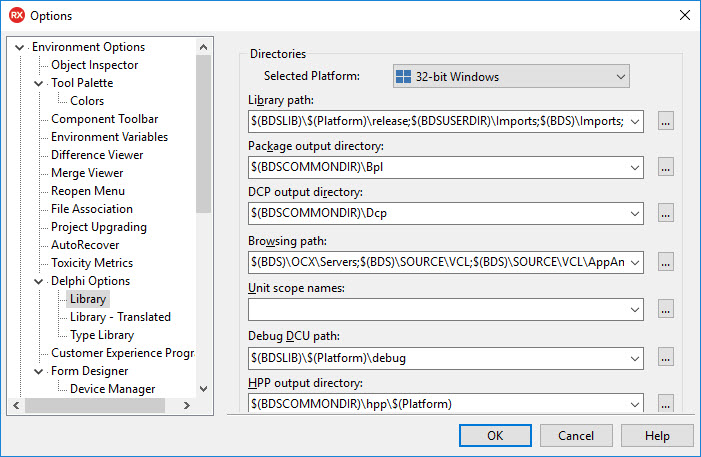Viewport: 701px width, 457px height.
Task: Click into the Unit scope names field
Action: (438, 309)
